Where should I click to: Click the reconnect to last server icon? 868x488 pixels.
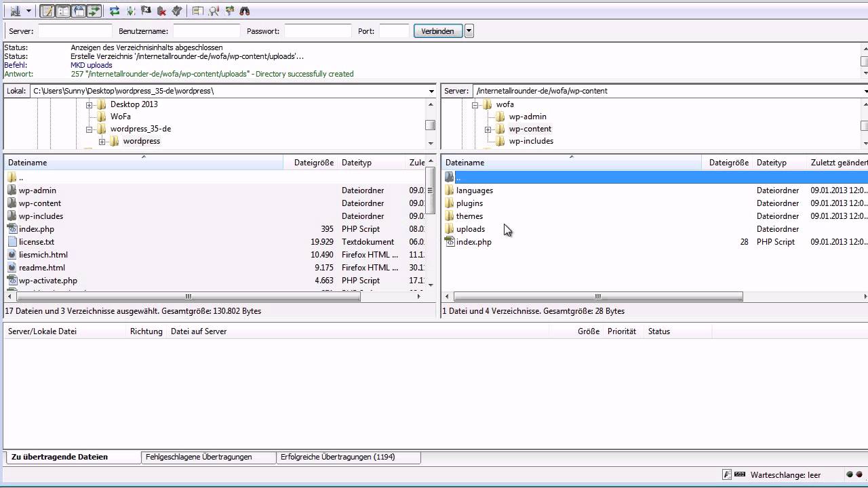(176, 11)
